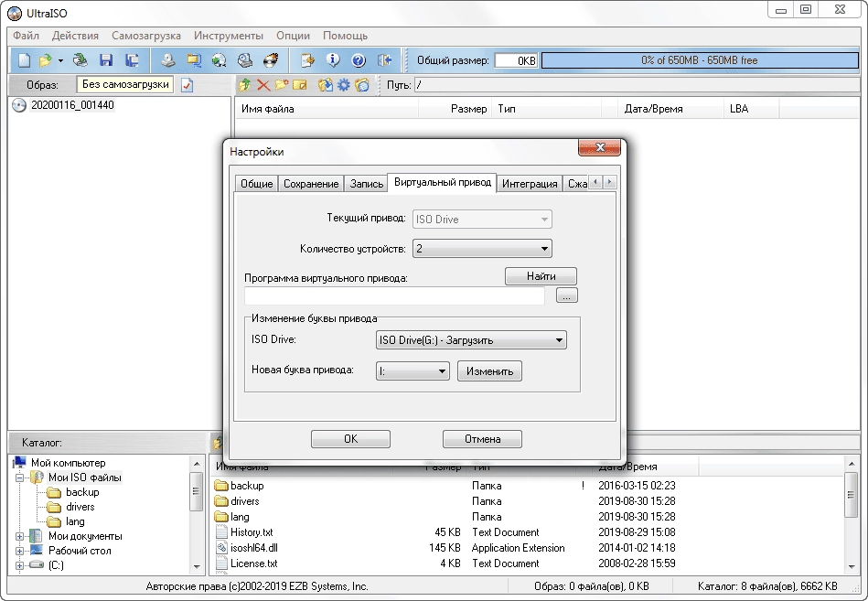Viewport: 868px width, 601px height.
Task: Select License.txt in the file list
Action: pyautogui.click(x=253, y=563)
